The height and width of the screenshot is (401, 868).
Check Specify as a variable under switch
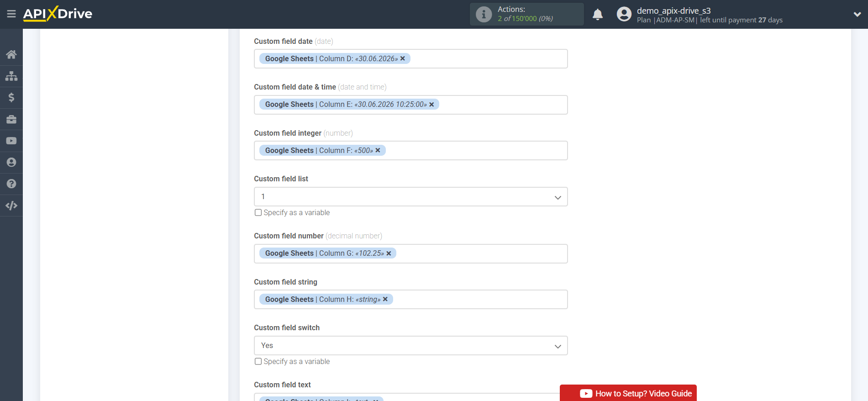click(x=258, y=361)
